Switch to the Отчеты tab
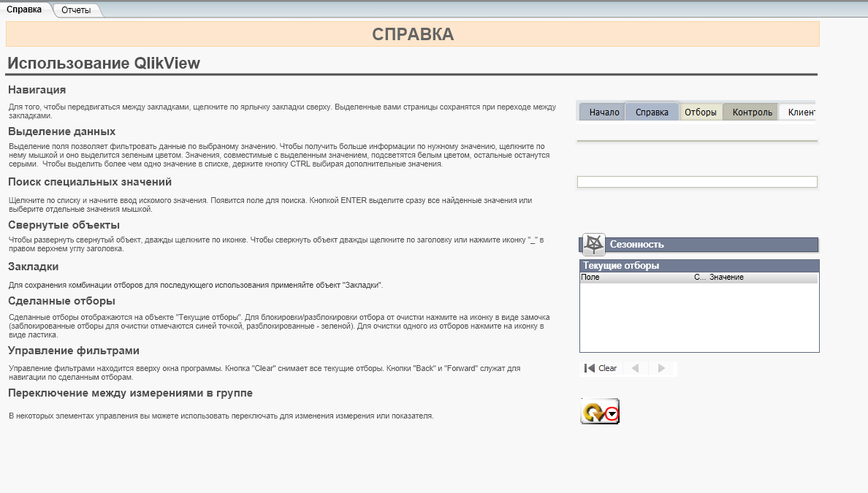This screenshot has height=493, width=868. [76, 10]
